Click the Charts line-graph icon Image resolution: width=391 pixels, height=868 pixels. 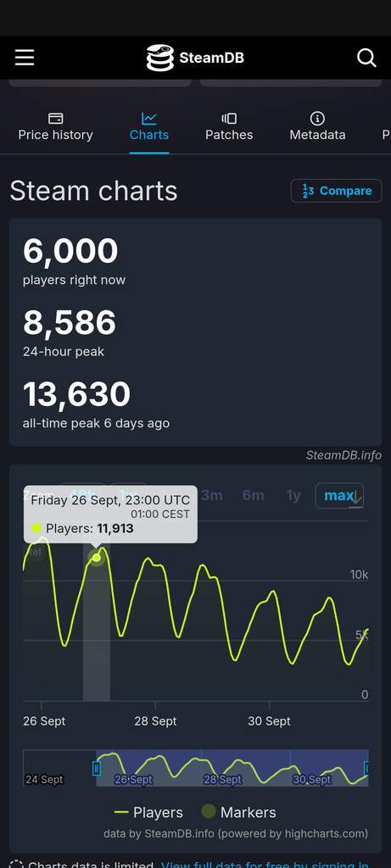[149, 119]
